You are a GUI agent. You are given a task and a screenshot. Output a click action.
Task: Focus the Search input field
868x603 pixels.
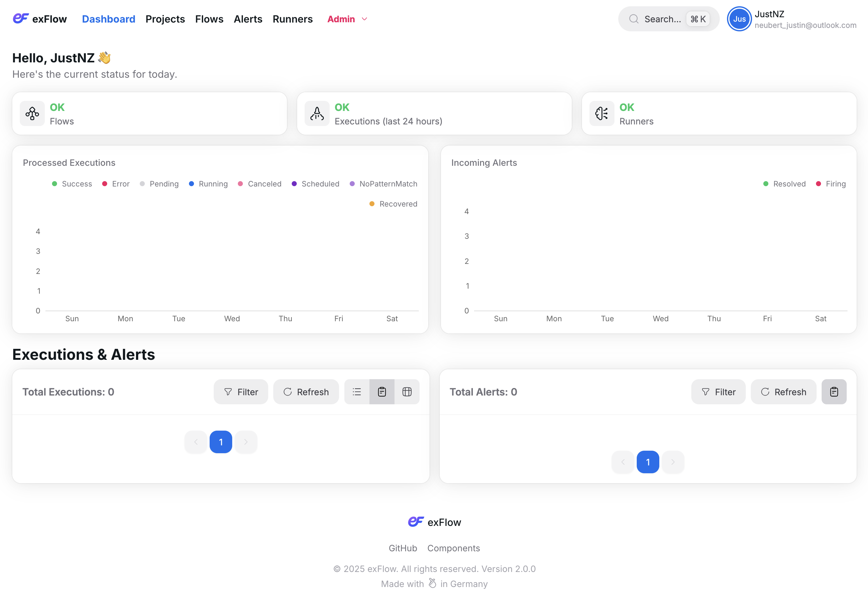662,19
